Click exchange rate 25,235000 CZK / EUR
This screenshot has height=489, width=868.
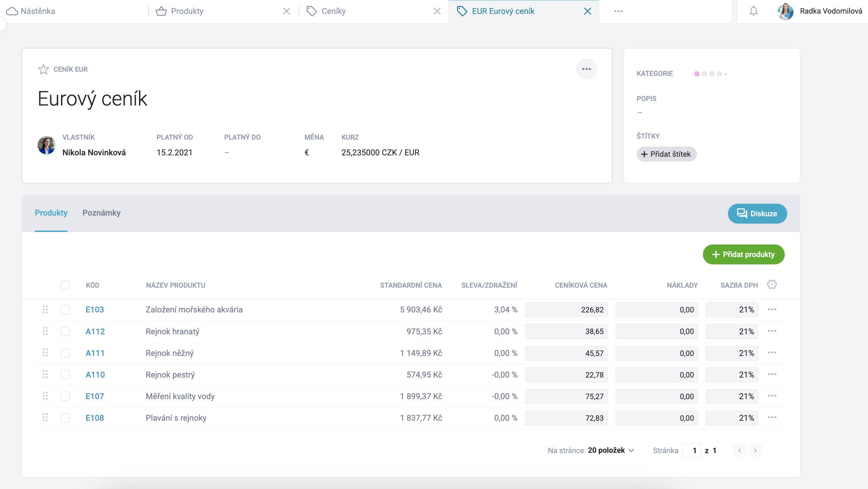(380, 153)
